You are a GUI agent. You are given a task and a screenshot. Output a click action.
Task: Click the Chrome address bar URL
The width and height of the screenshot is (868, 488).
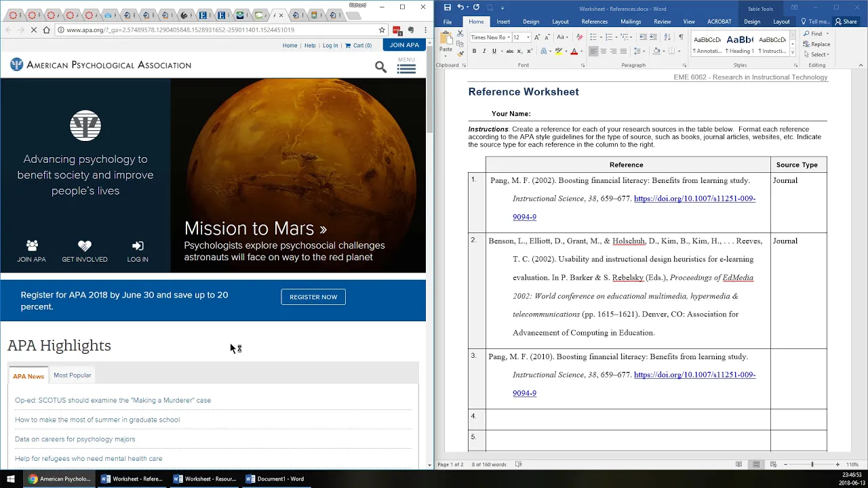tap(180, 30)
